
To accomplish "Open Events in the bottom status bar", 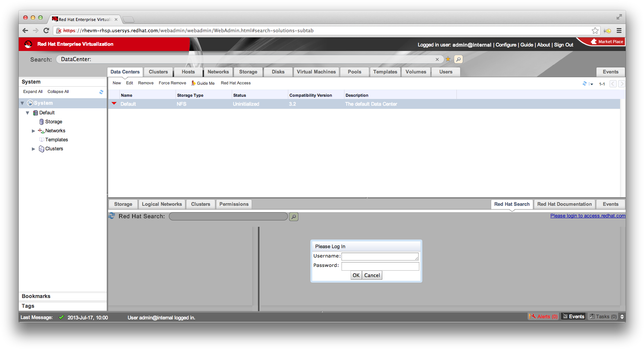I will (x=574, y=317).
